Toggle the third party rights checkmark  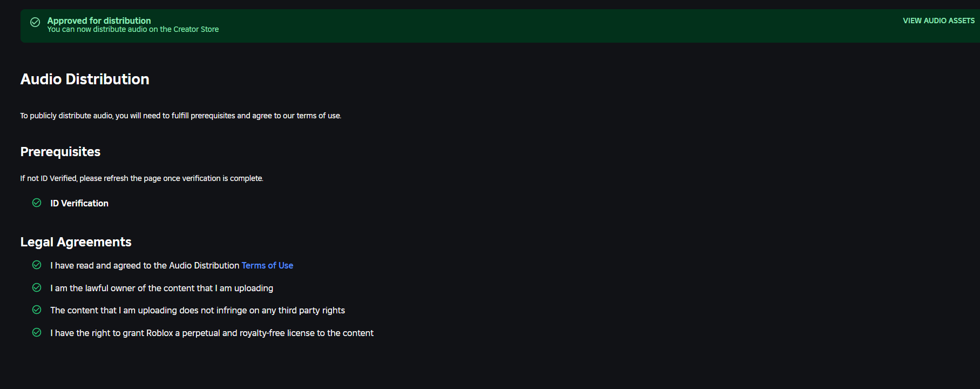[37, 310]
